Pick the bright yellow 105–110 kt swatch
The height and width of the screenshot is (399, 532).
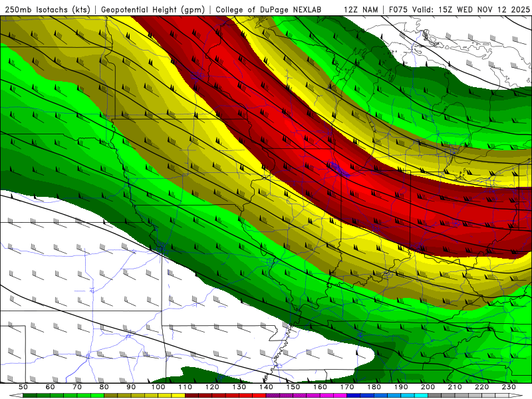(178, 395)
